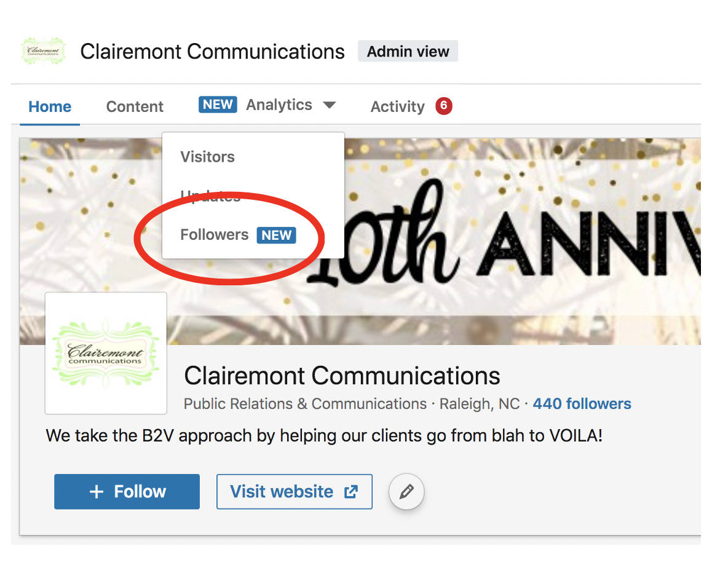Select Visitors from Analytics dropdown
Screen dimensions: 728x562
tap(208, 157)
